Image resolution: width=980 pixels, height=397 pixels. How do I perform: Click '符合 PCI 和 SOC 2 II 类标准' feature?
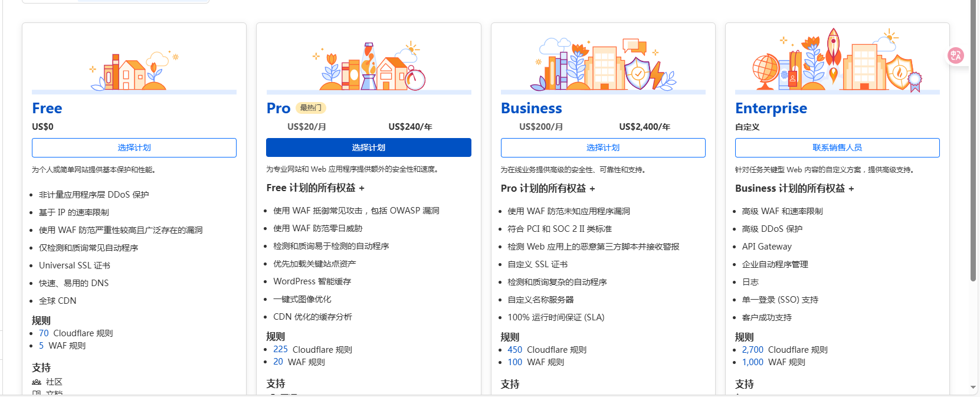coord(560,229)
